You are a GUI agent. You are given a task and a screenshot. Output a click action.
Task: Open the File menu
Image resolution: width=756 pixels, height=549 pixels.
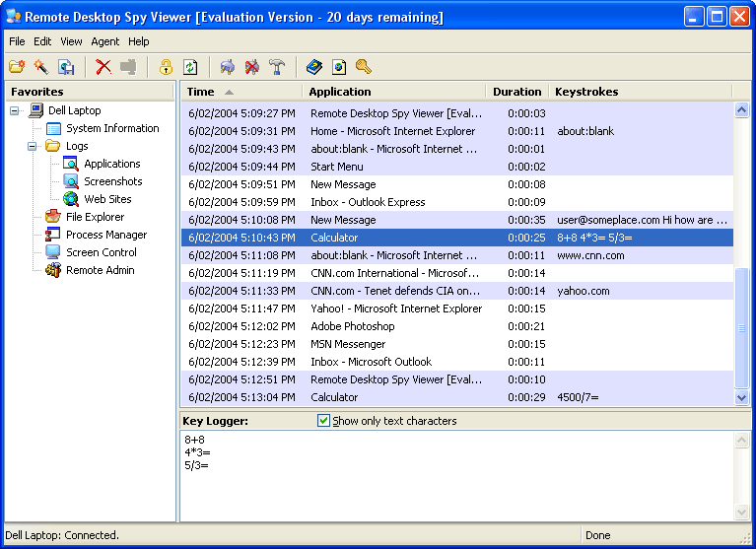coord(17,41)
